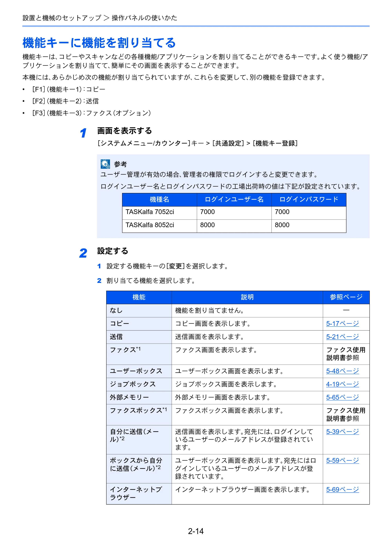Select the TASKalfa 8052ci cell
The height and width of the screenshot is (555, 392).
159,226
